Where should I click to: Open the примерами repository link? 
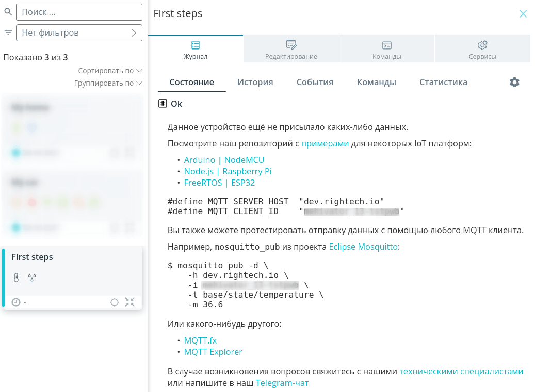[x=325, y=143]
